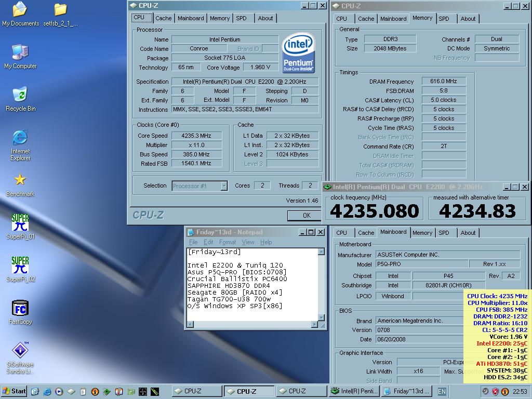Open Notepad's Edit menu
The width and height of the screenshot is (532, 399).
pyautogui.click(x=208, y=242)
